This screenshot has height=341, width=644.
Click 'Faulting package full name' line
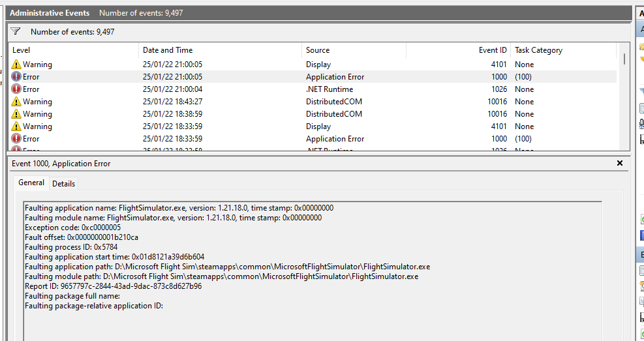pyautogui.click(x=72, y=296)
